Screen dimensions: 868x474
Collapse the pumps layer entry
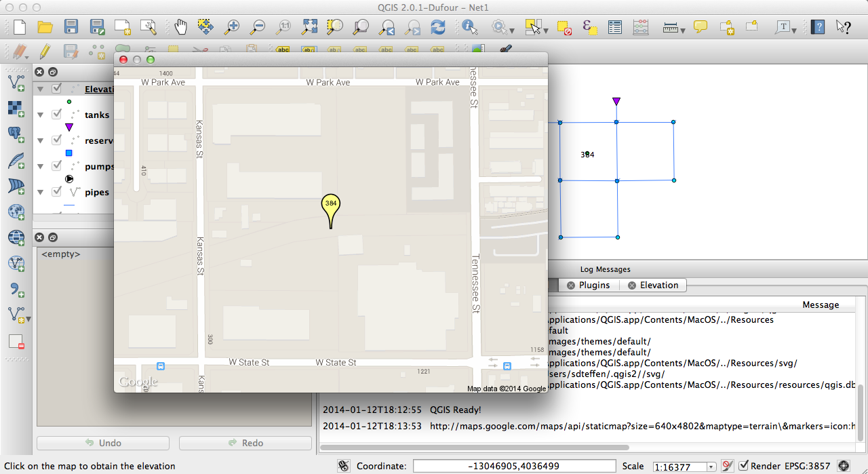pos(40,165)
